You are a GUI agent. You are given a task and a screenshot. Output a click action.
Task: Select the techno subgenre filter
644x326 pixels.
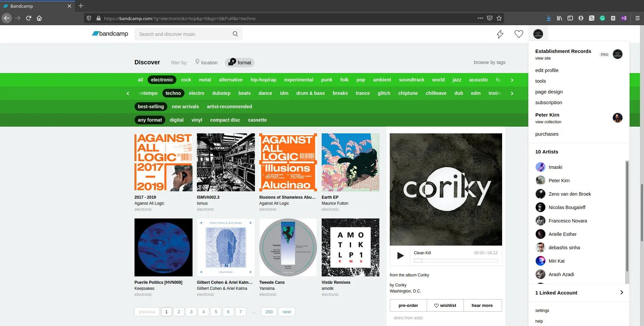pos(173,93)
